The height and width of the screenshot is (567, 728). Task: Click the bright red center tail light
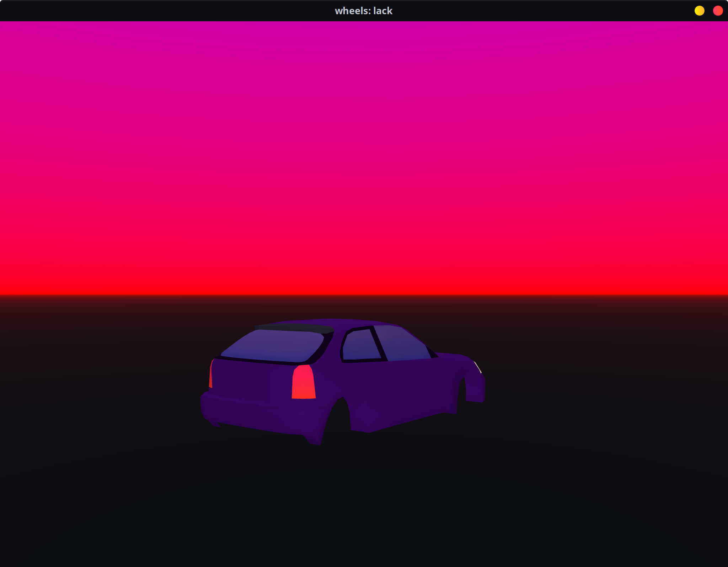click(x=304, y=382)
